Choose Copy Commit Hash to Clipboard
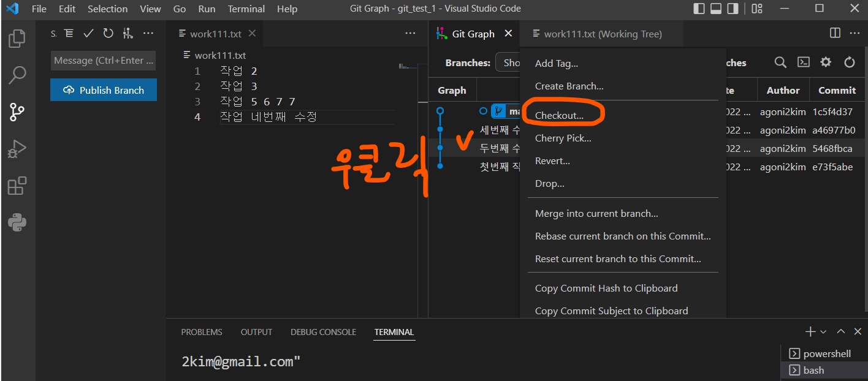Screen dimensions: 868x381 [623, 289]
